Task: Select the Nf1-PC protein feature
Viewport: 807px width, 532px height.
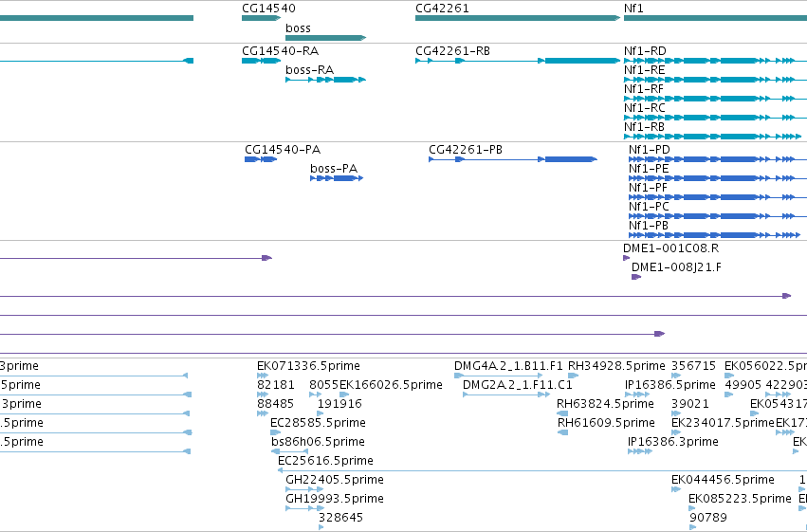Action: click(x=718, y=216)
